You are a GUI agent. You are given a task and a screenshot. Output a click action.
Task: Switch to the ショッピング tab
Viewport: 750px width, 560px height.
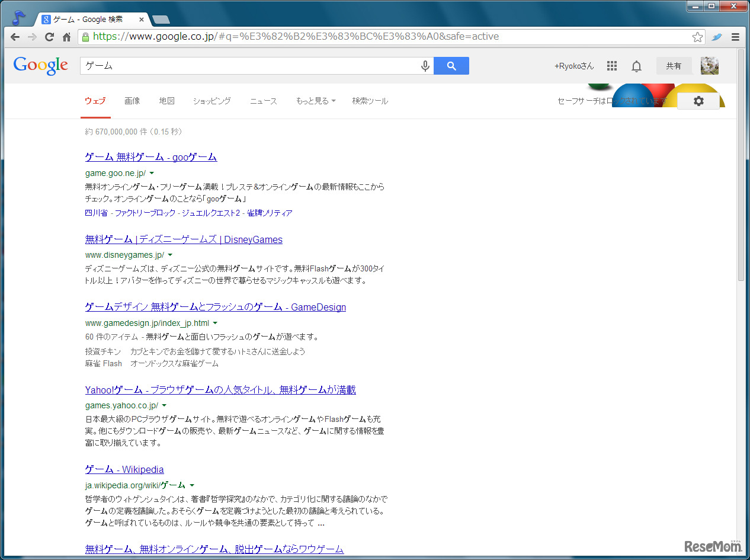[211, 101]
